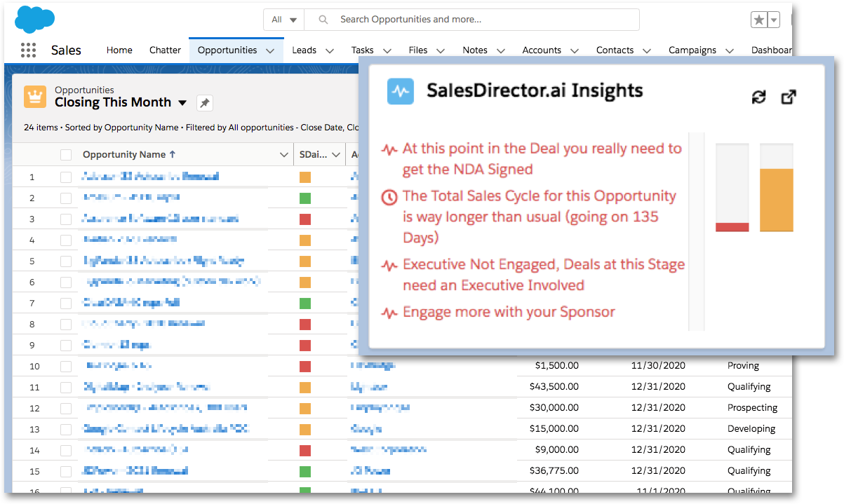The height and width of the screenshot is (504, 844).
Task: Refresh the SalesDirector.ai Insights panel
Action: (x=759, y=97)
